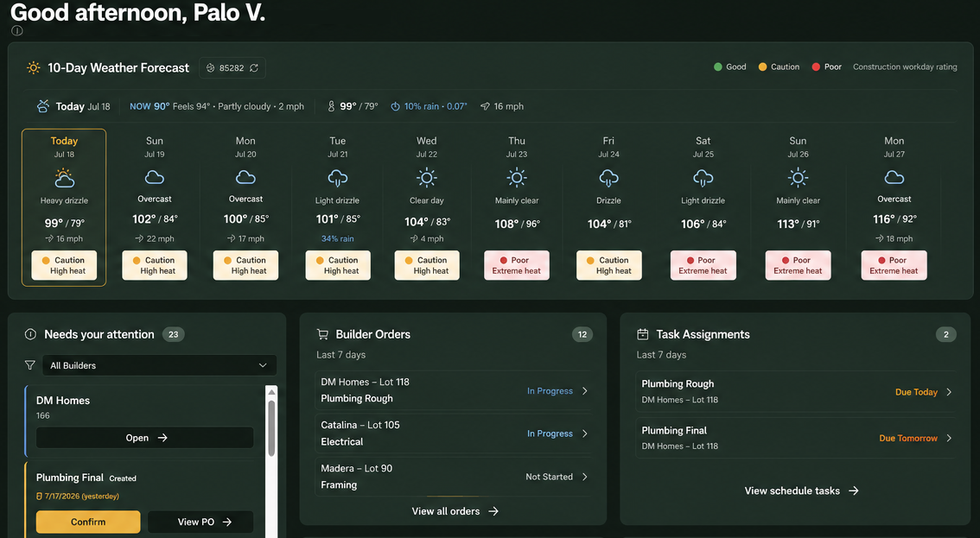Screen dimensions: 980x538
Task: Click the Not Started status for Madera
Action: pyautogui.click(x=549, y=477)
